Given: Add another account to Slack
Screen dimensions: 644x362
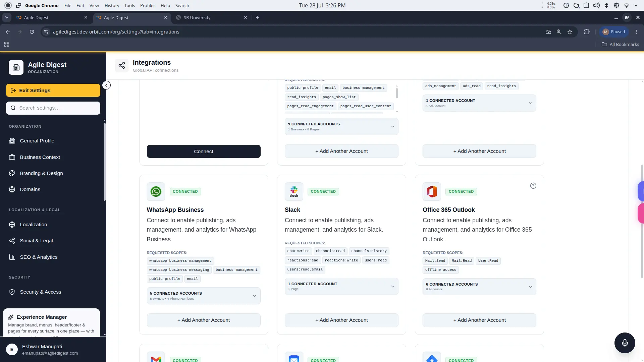Looking at the screenshot, I should [341, 320].
